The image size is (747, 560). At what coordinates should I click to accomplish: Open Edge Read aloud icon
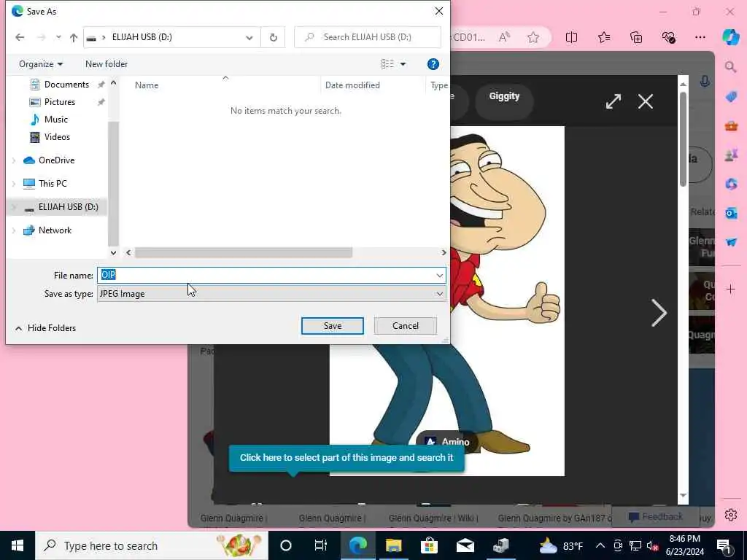[504, 37]
